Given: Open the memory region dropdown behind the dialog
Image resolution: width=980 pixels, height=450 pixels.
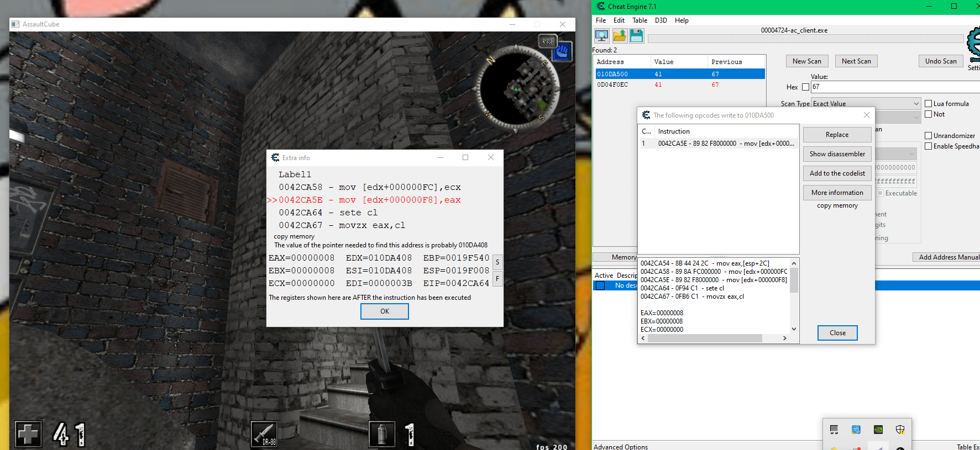Looking at the screenshot, I should pos(897,153).
